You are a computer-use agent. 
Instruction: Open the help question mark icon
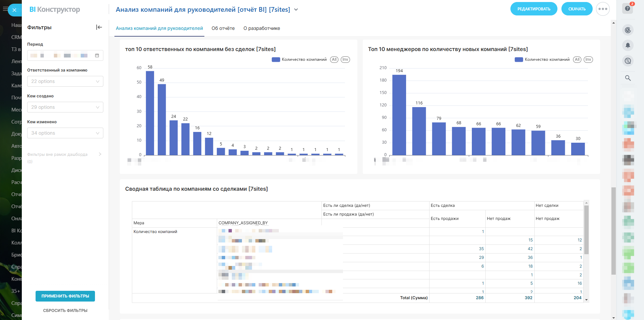point(628,8)
